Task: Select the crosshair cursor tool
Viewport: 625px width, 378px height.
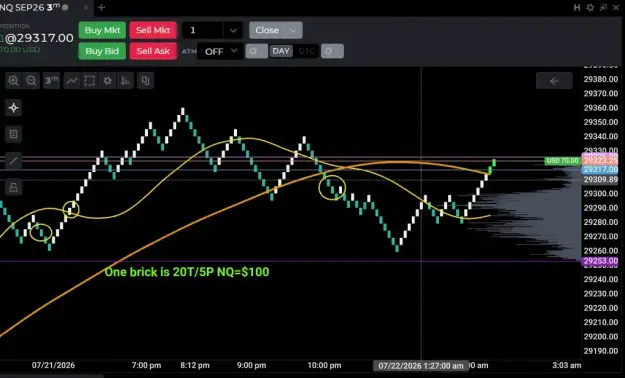Action: [14, 108]
